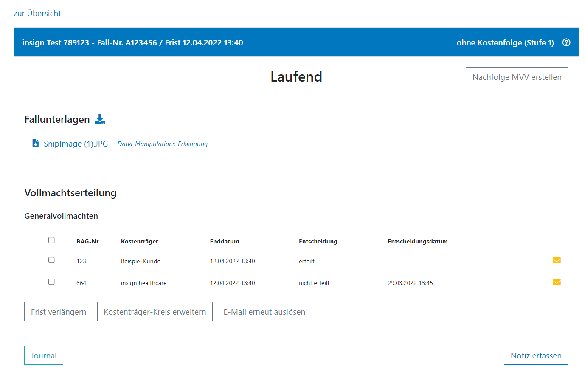Toggle the select-all checkbox in the table header

point(51,240)
